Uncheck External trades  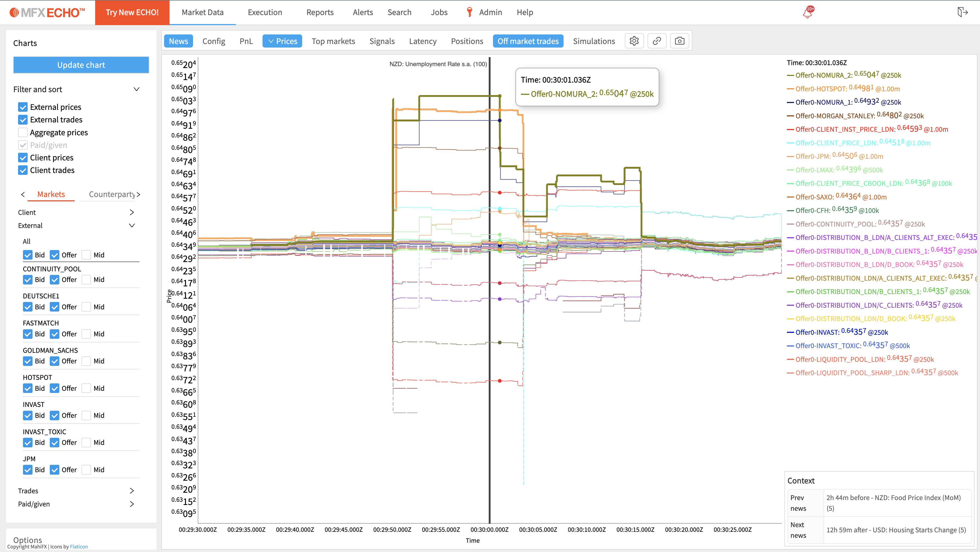23,120
